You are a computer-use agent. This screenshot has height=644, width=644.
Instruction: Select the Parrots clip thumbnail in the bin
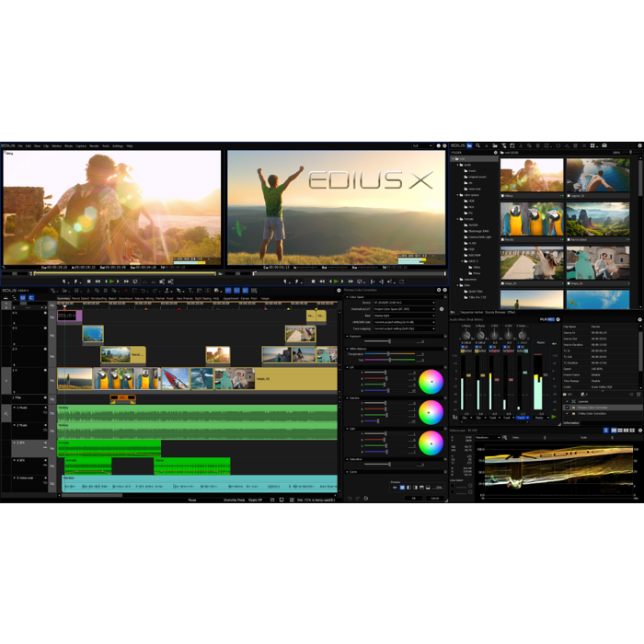click(x=532, y=219)
